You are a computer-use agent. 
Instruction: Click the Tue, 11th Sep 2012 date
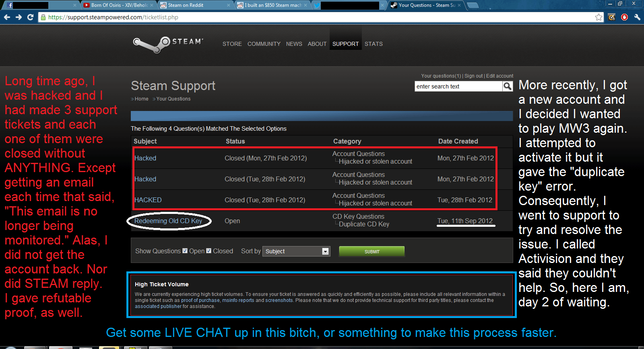click(x=465, y=221)
